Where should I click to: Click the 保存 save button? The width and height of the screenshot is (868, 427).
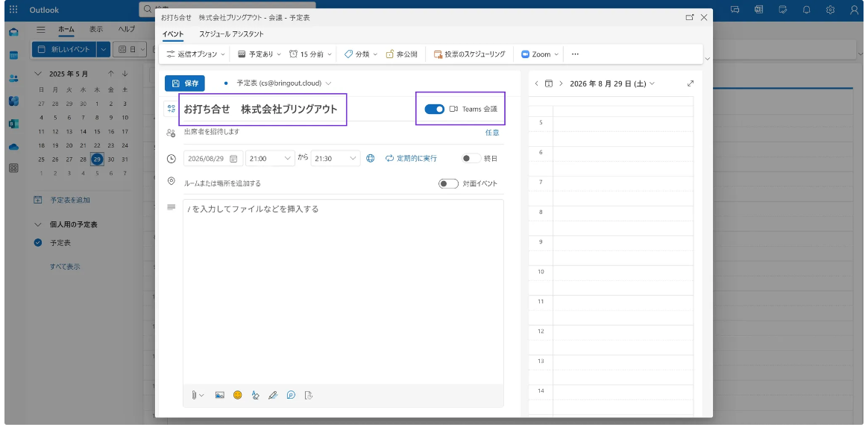185,83
